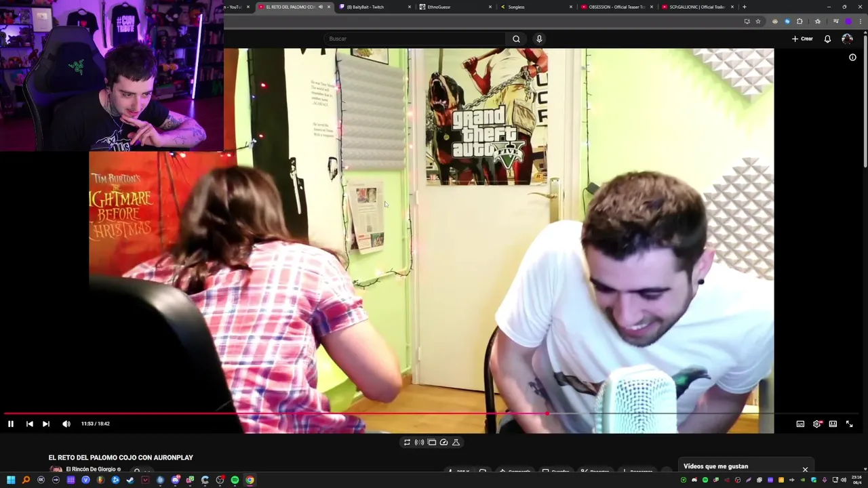
Task: Mute the video volume
Action: 66,424
